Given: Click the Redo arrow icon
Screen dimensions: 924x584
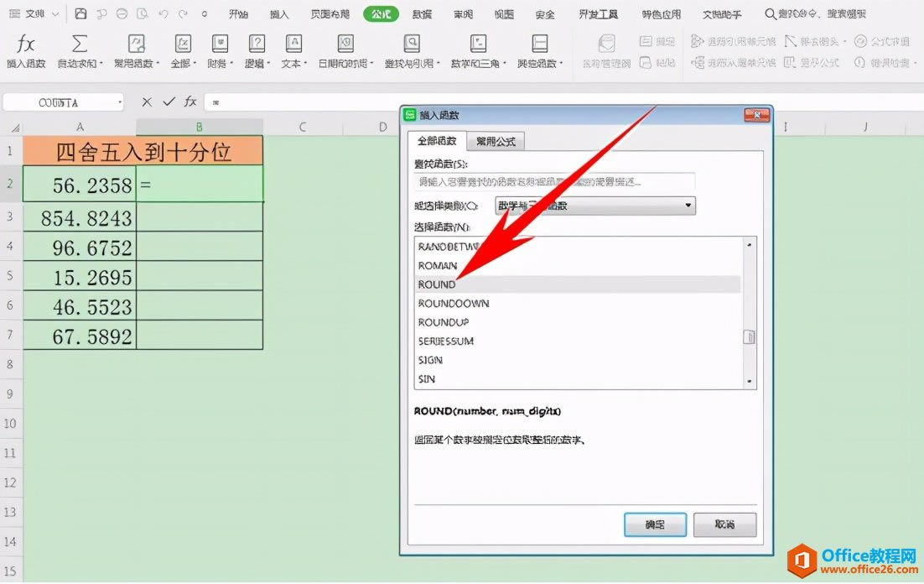Looking at the screenshot, I should pyautogui.click(x=184, y=13).
